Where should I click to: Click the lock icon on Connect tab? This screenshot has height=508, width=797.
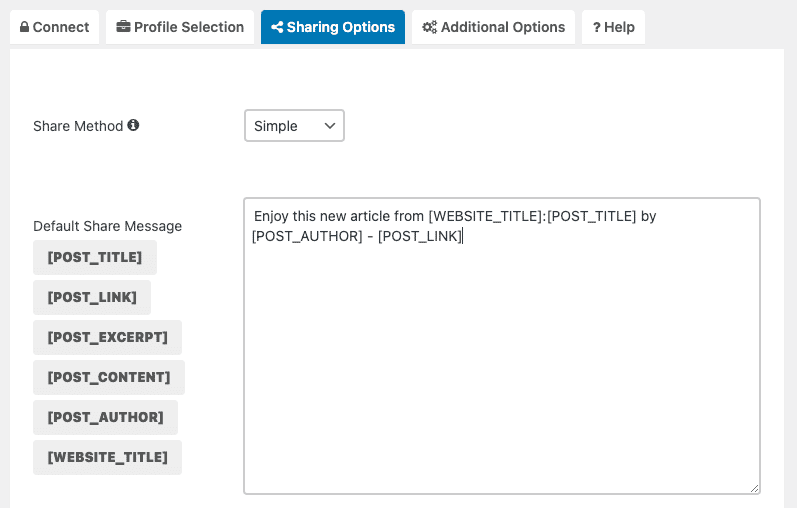[24, 28]
